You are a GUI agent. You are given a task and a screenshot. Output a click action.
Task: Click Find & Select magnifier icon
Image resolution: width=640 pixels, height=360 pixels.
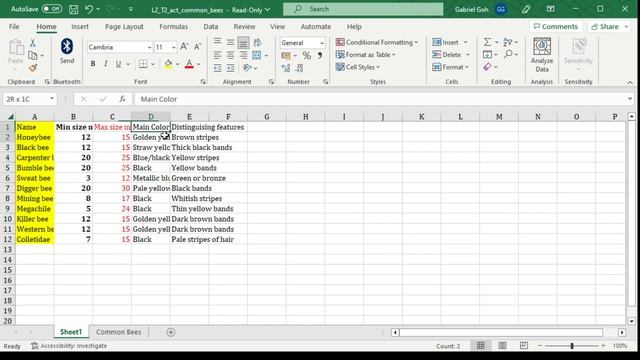508,54
